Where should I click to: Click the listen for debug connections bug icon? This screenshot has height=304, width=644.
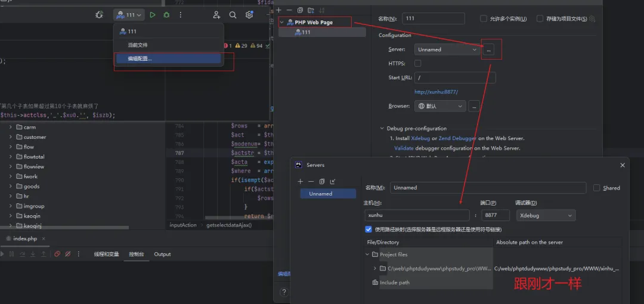coord(99,15)
